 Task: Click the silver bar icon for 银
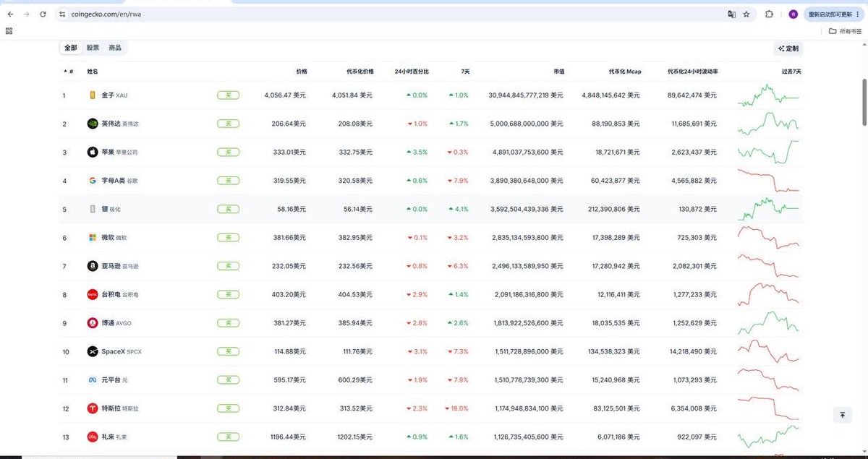coord(93,209)
